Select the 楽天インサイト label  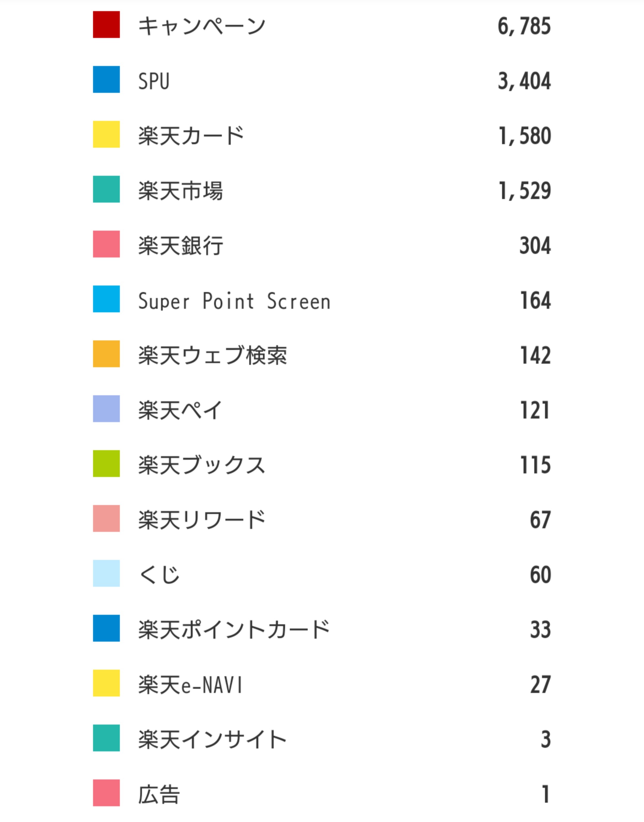(212, 739)
